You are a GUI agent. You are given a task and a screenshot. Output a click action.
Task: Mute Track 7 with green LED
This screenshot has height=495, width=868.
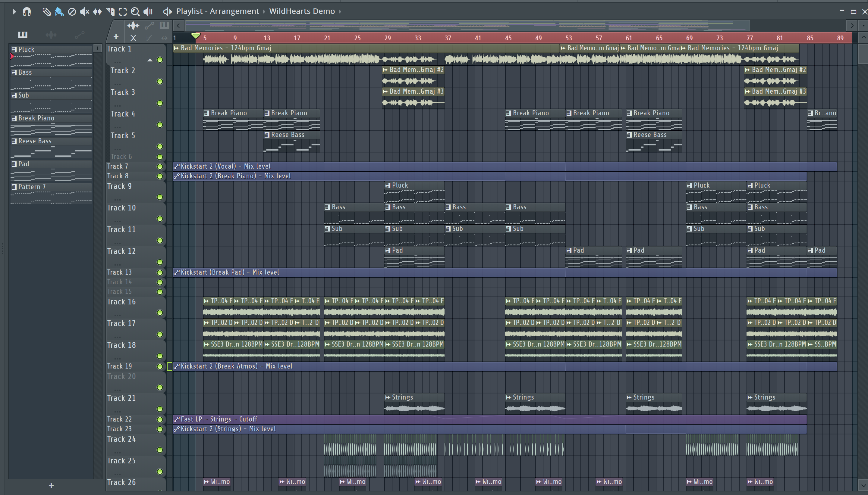point(159,167)
